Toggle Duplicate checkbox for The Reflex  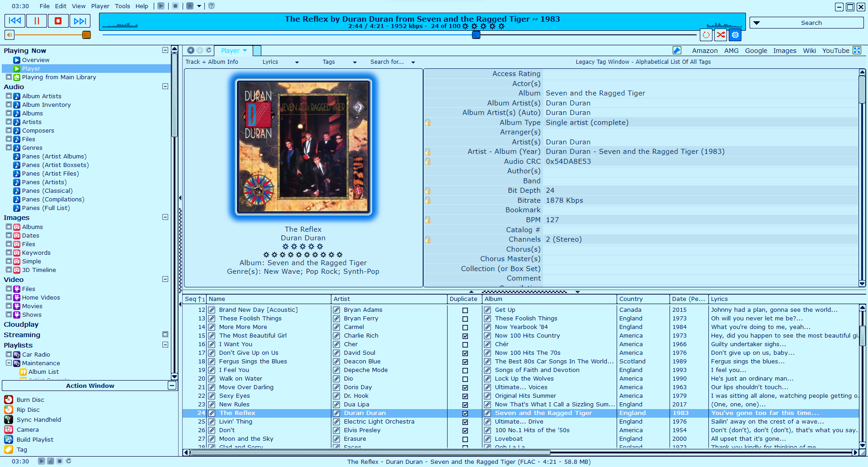(x=465, y=414)
